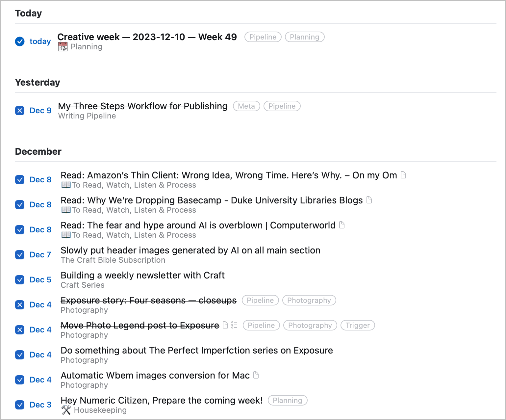Click Planning tag on Creative week task
The width and height of the screenshot is (506, 420).
pyautogui.click(x=305, y=37)
